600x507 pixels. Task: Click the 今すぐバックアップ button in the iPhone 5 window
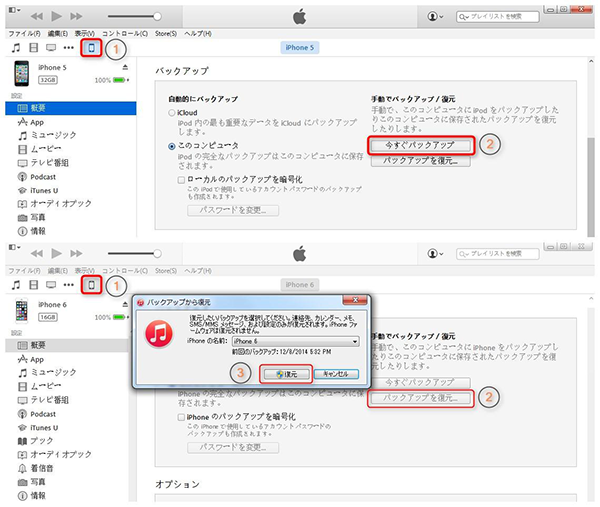coord(419,145)
